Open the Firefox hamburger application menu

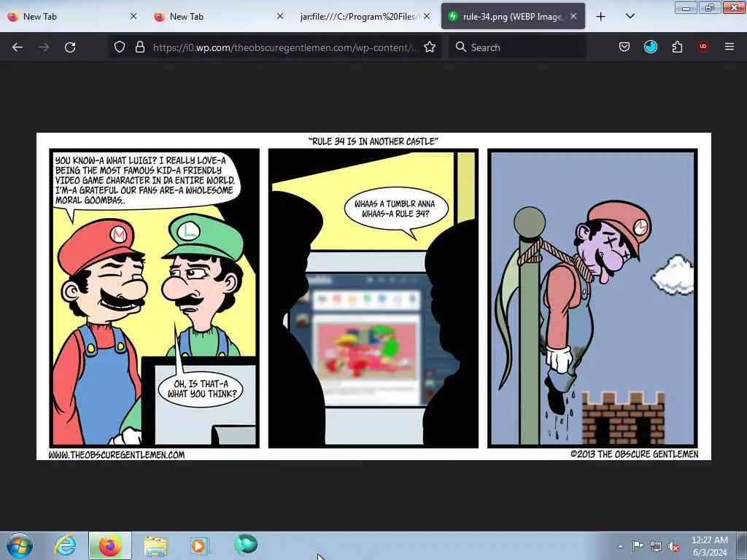coord(729,47)
